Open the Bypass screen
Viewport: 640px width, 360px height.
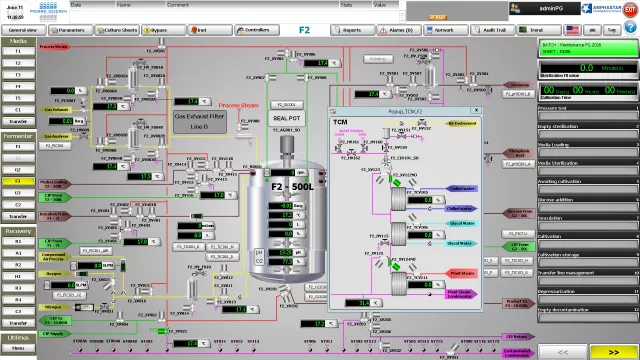(x=164, y=30)
